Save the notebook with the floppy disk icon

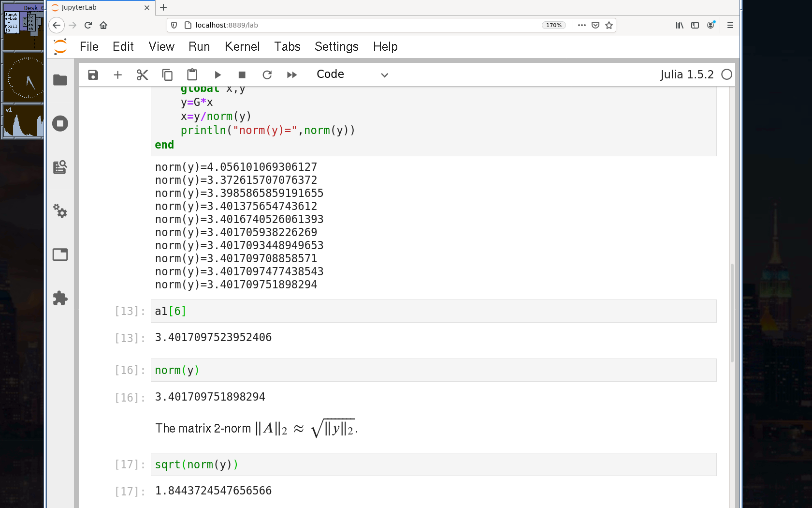(93, 75)
